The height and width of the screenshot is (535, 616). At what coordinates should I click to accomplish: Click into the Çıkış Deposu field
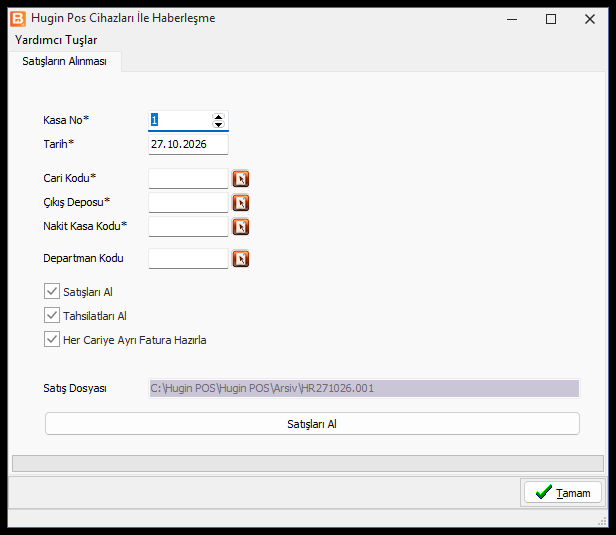pyautogui.click(x=188, y=203)
